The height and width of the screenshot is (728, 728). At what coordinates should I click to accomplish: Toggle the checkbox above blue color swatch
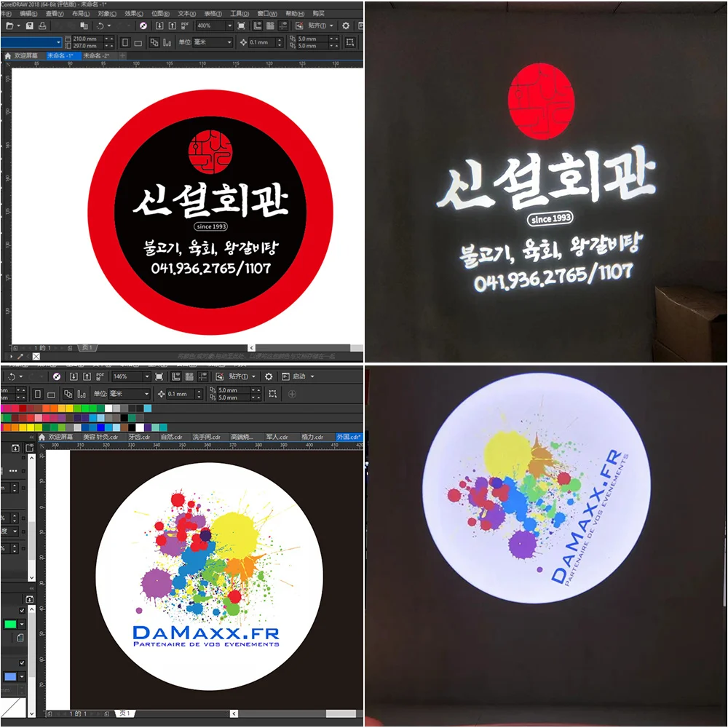(x=22, y=663)
